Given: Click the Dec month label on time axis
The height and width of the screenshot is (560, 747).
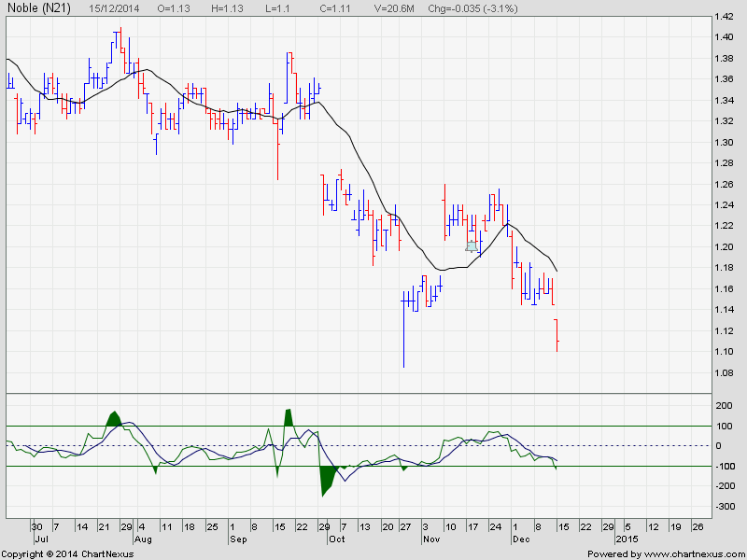Looking at the screenshot, I should [522, 539].
